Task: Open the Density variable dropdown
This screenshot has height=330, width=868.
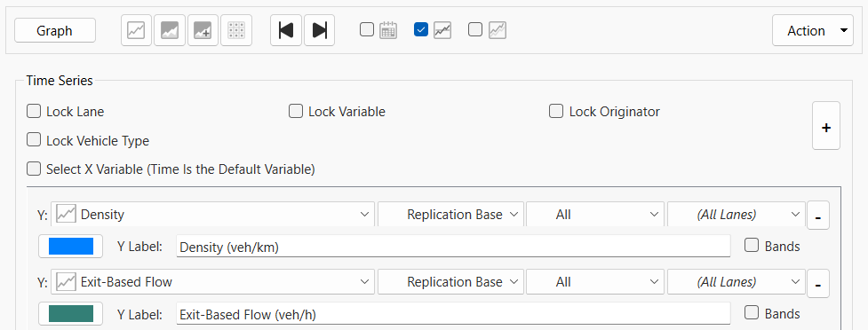Action: tap(212, 215)
